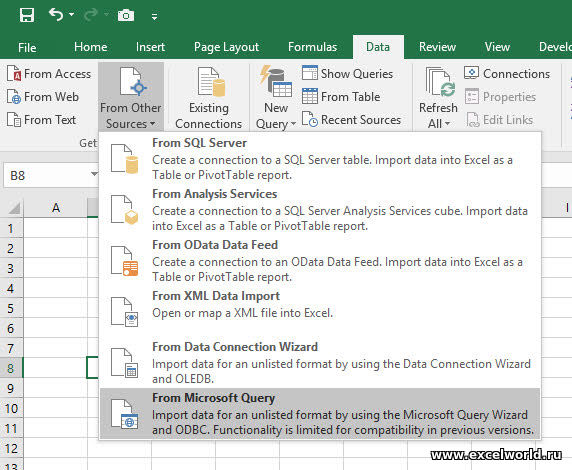
Task: Choose From Data Connection Wizard
Action: click(x=320, y=363)
